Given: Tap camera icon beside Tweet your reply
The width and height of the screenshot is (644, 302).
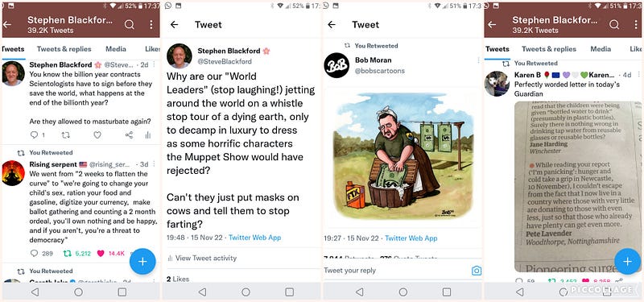Looking at the screenshot, I should (x=477, y=271).
